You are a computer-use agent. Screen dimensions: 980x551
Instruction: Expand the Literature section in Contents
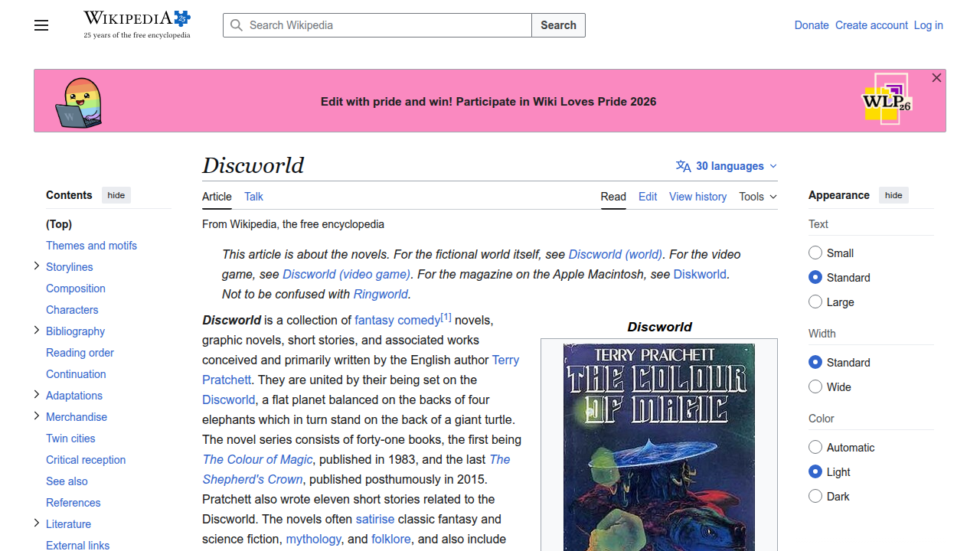(x=37, y=523)
